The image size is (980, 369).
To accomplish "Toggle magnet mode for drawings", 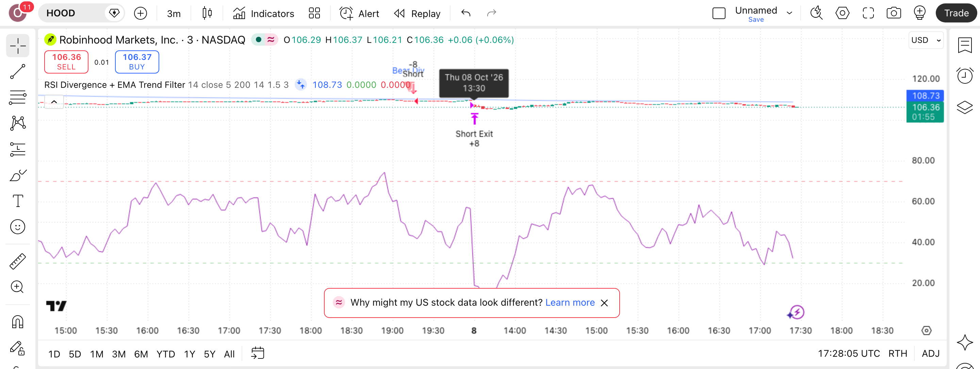I will coord(18,322).
